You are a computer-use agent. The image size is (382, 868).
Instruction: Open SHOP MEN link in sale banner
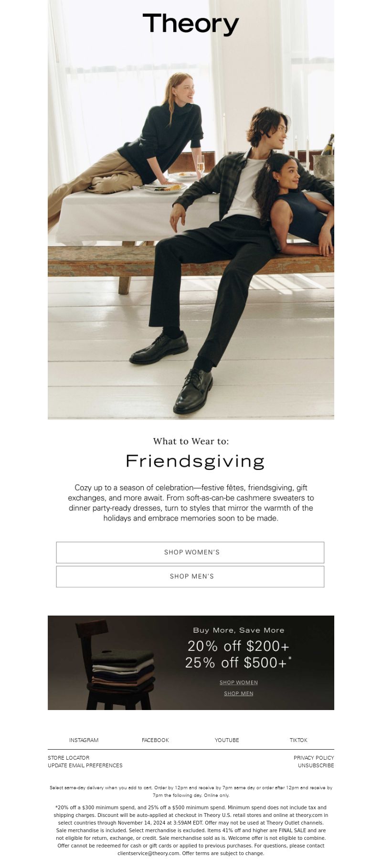[x=239, y=693]
